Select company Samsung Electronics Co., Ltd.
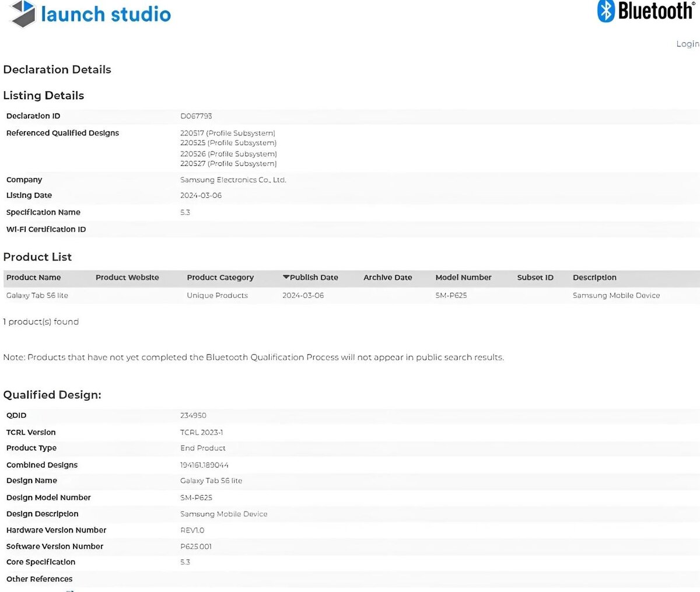Image resolution: width=700 pixels, height=592 pixels. coord(233,180)
